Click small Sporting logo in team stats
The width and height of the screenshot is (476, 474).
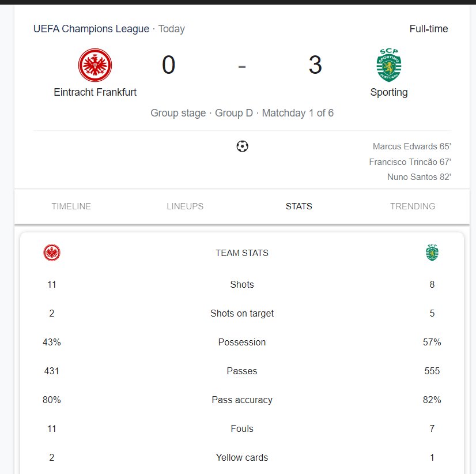click(432, 253)
